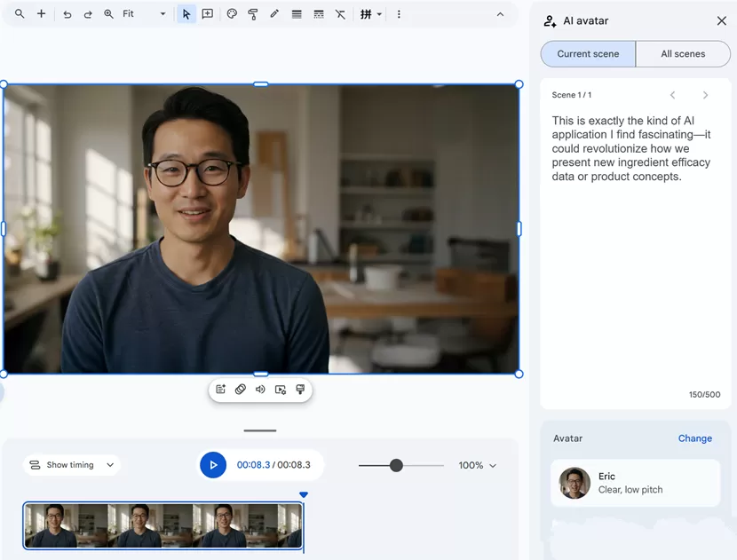Screen dimensions: 737x560
Task: Open the Show timing dropdown
Action: click(71, 465)
